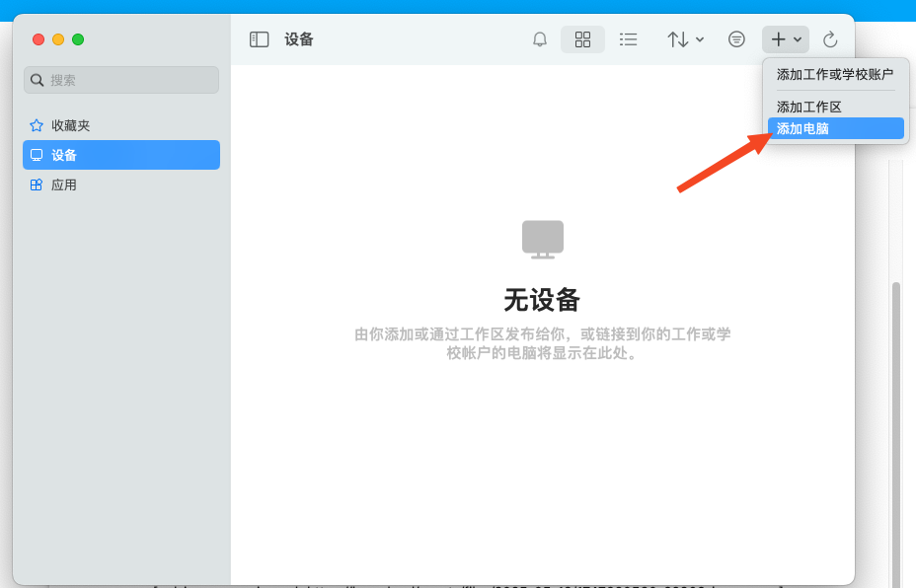Screen dimensions: 916x588
Task: Click the green full-screen window button
Action: [78, 39]
